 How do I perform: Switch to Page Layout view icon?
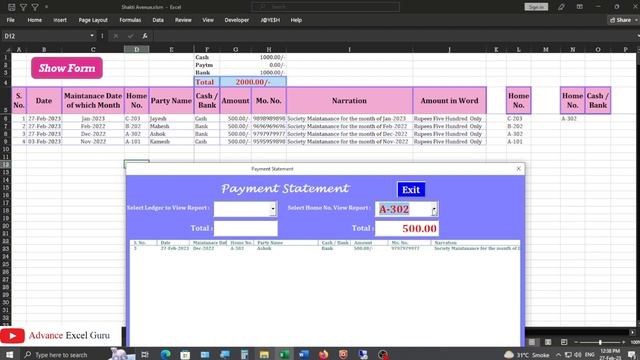point(548,342)
